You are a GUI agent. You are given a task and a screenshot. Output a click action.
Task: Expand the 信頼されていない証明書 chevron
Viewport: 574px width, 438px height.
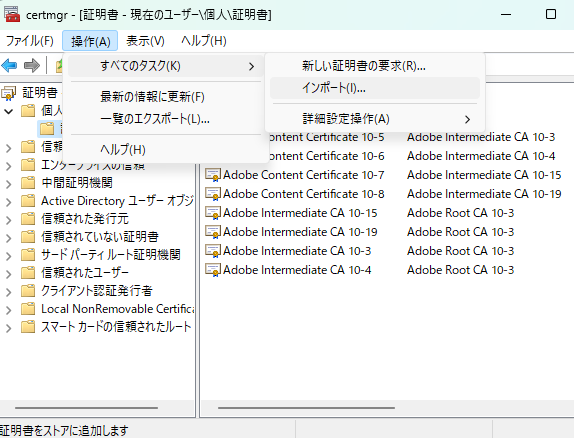pyautogui.click(x=8, y=238)
